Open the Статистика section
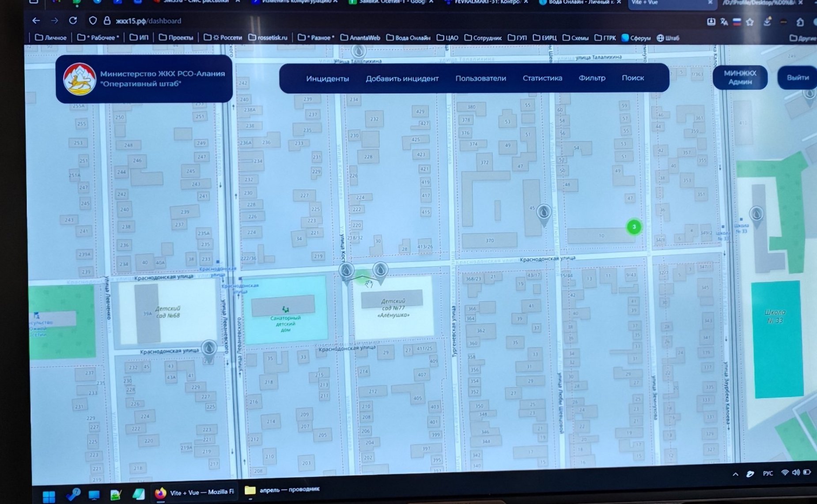The image size is (817, 504). 542,78
